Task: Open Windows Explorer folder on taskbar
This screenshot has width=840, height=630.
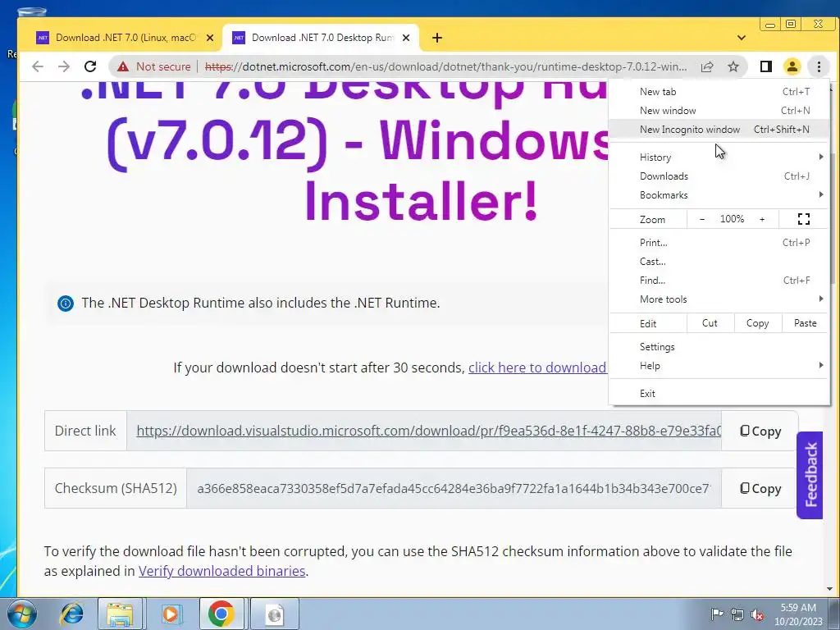Action: (120, 614)
